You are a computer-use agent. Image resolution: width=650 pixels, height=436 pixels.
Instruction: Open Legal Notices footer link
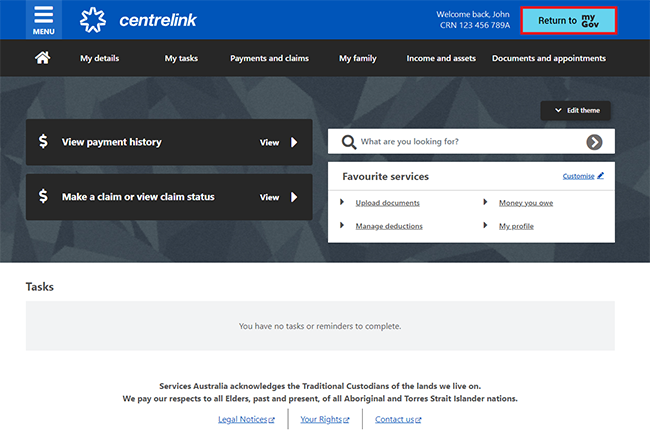tap(242, 419)
